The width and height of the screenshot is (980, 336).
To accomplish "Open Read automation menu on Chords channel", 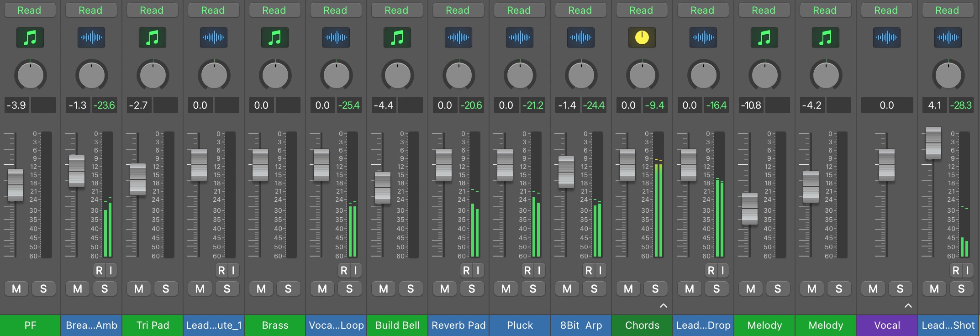I will [x=642, y=10].
